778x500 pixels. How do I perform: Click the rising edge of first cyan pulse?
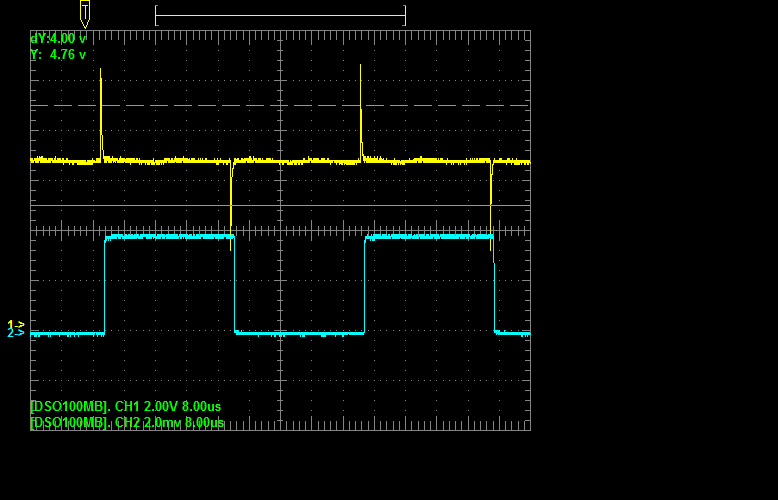pos(105,285)
